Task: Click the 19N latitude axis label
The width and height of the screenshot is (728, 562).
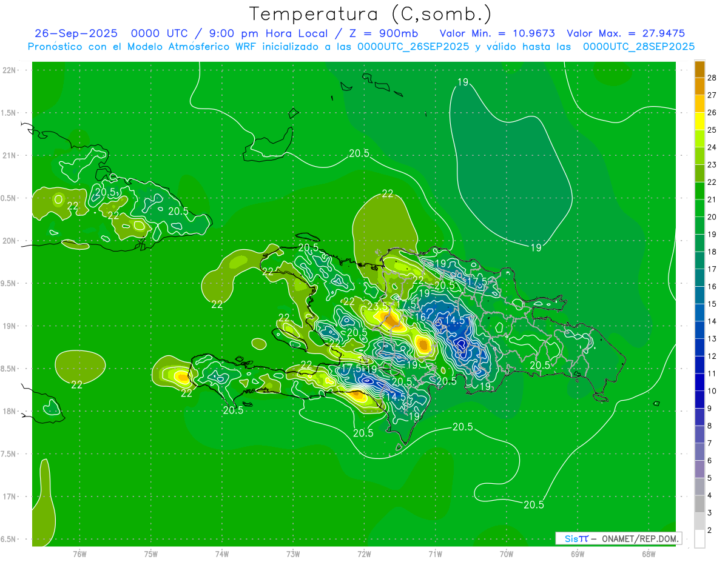Action: click(x=10, y=326)
